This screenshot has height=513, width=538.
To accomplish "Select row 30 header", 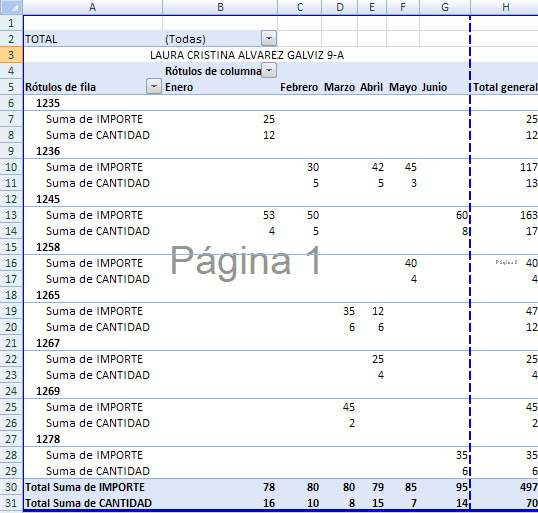I will click(11, 487).
